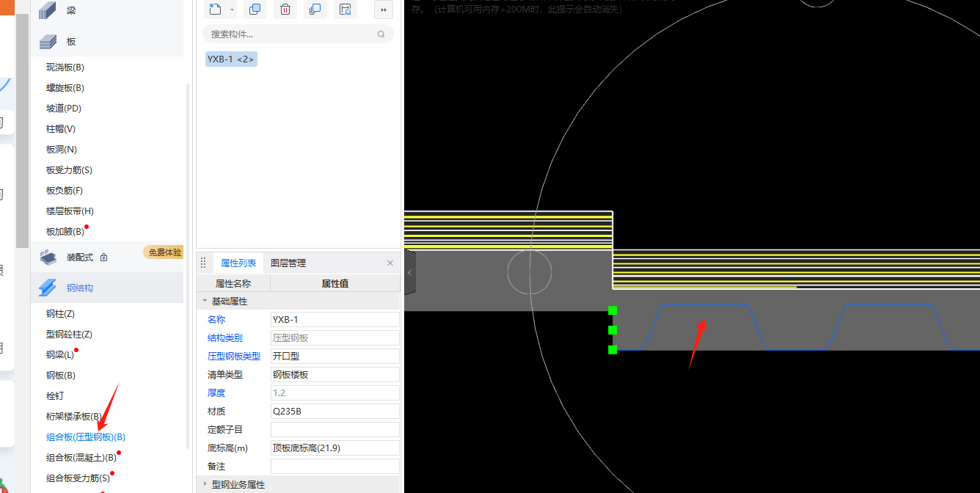Click the lock icon beside 装配式
980x493 pixels.
(103, 258)
